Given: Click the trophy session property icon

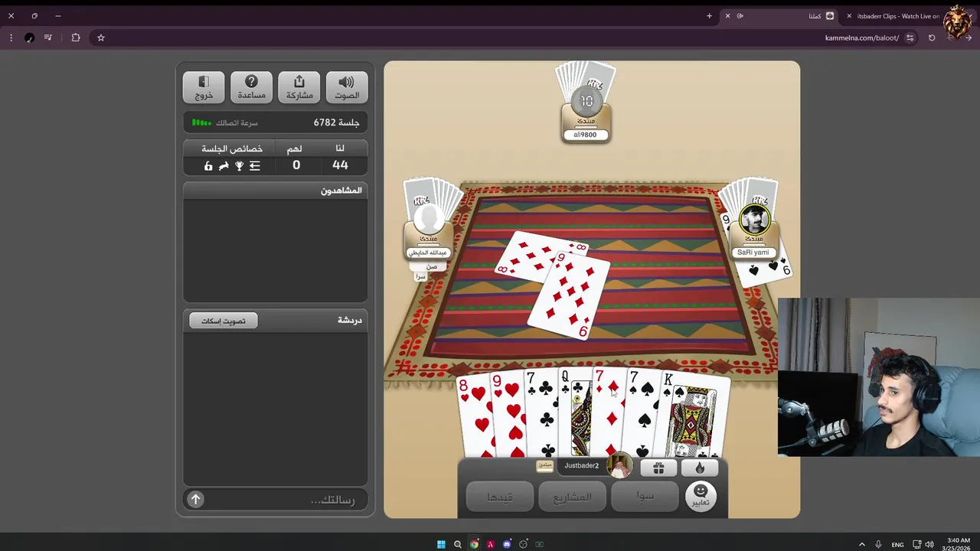Looking at the screenshot, I should 239,166.
